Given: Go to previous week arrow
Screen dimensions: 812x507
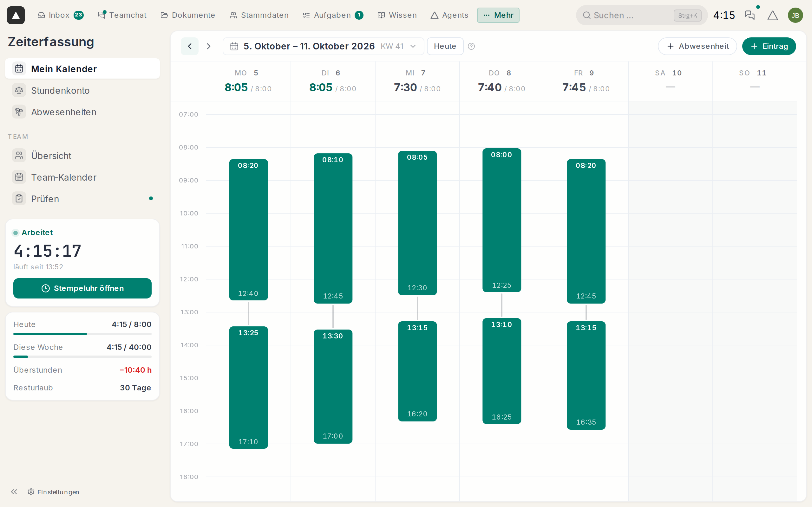Looking at the screenshot, I should [x=190, y=46].
